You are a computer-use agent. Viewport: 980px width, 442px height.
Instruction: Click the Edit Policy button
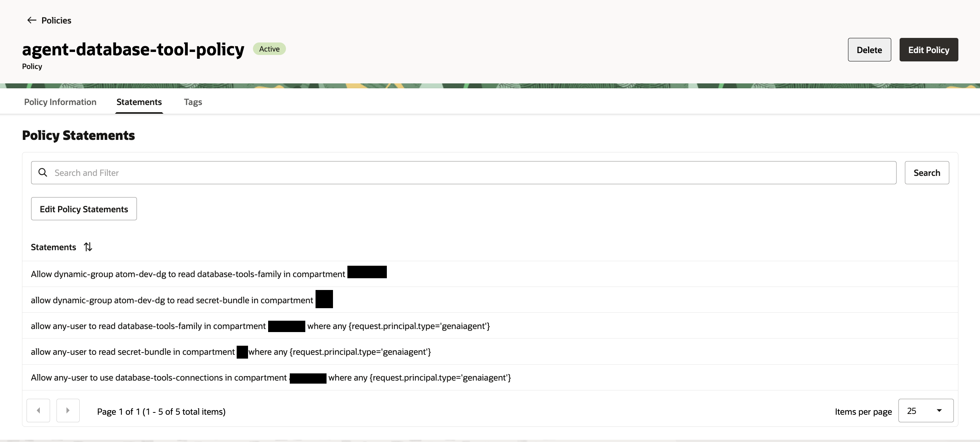928,50
